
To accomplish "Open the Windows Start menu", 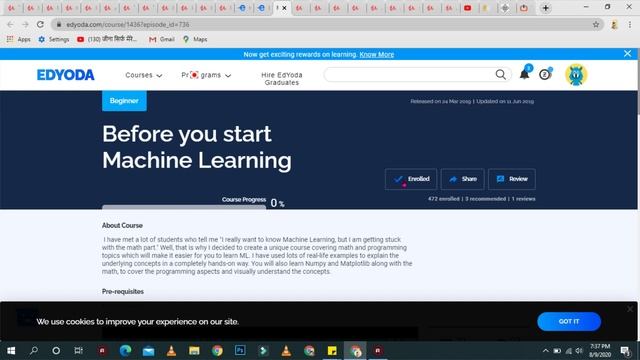I will (11, 351).
